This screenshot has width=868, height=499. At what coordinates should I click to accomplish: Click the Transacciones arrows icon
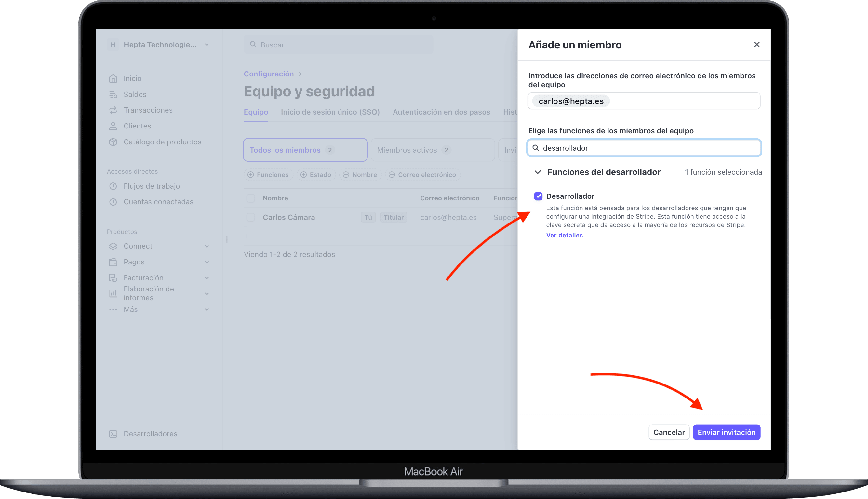click(x=113, y=110)
